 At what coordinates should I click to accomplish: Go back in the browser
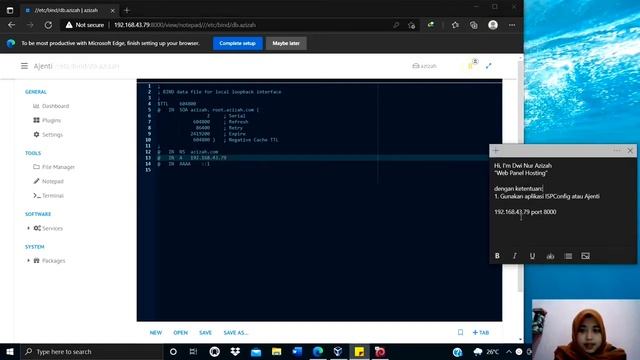tap(11, 25)
